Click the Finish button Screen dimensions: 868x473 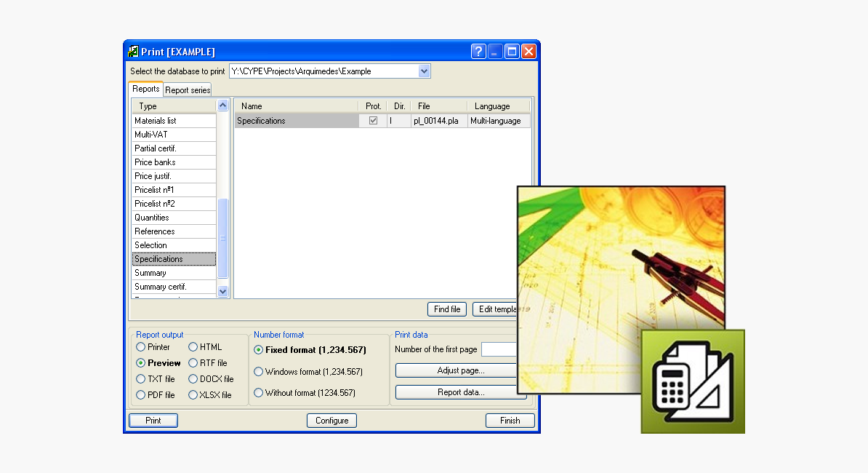(x=510, y=421)
